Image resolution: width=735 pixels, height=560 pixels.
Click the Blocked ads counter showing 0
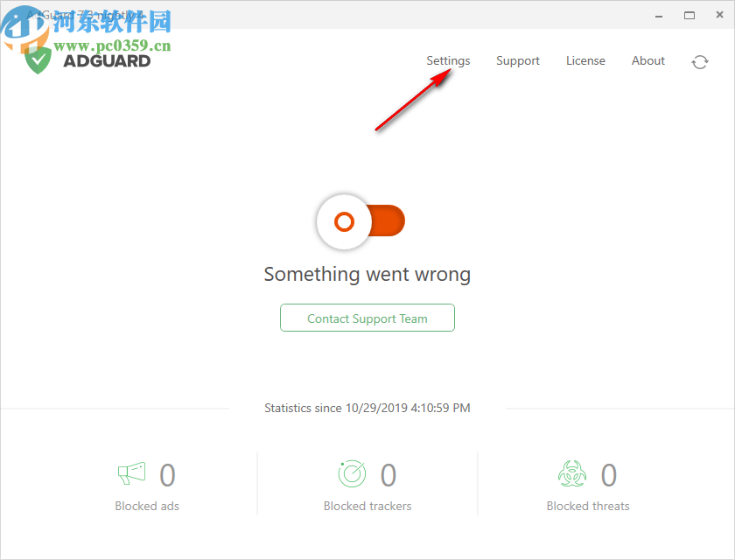[x=167, y=473]
